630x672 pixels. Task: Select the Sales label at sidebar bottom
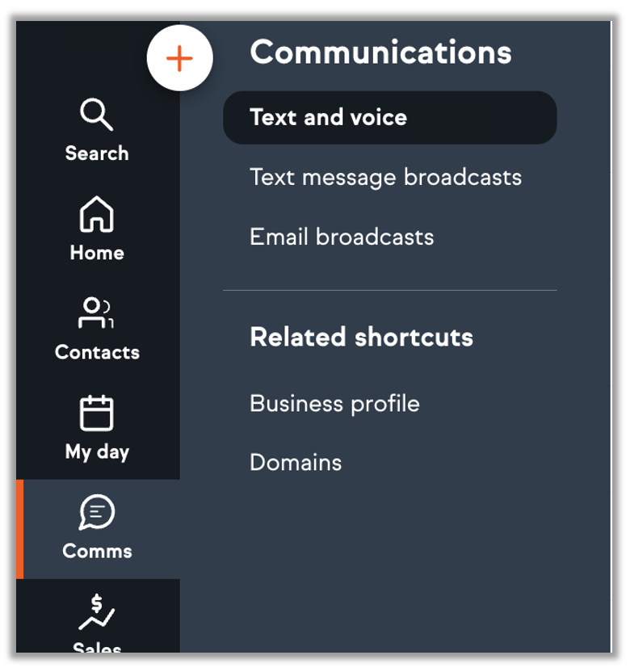pos(97,648)
